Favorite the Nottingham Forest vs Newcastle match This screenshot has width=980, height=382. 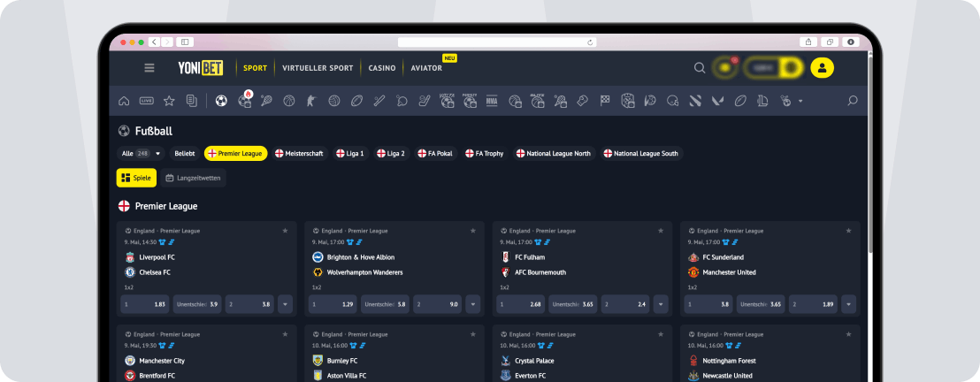point(849,334)
